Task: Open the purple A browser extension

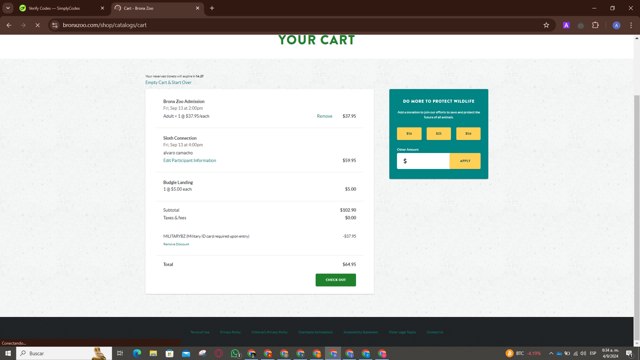Action: (x=566, y=25)
